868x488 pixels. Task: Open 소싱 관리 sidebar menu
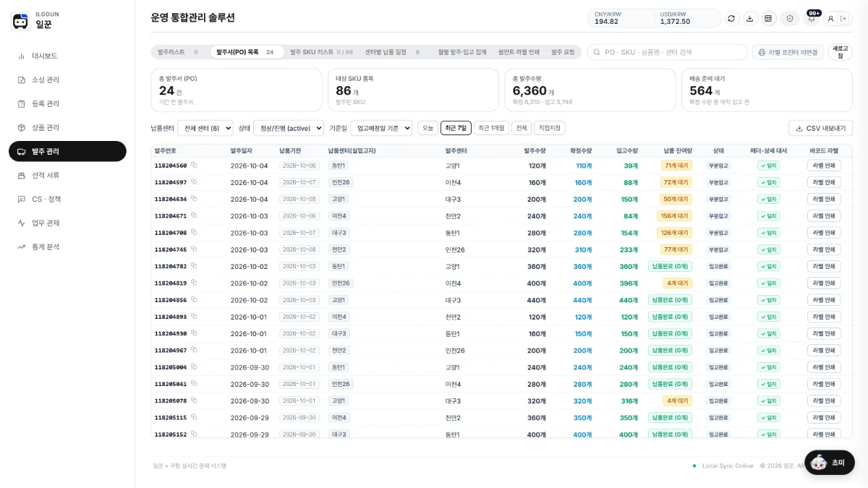[67, 80]
